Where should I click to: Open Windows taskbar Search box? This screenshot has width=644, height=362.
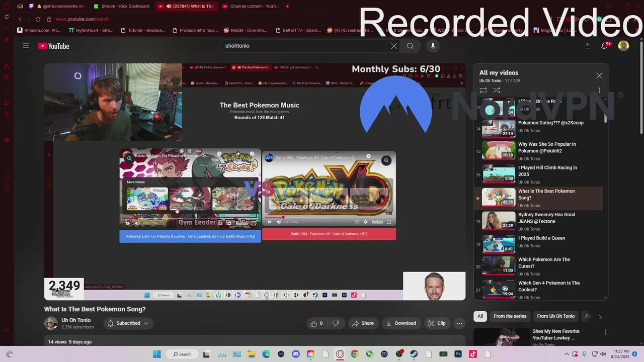[182, 354]
